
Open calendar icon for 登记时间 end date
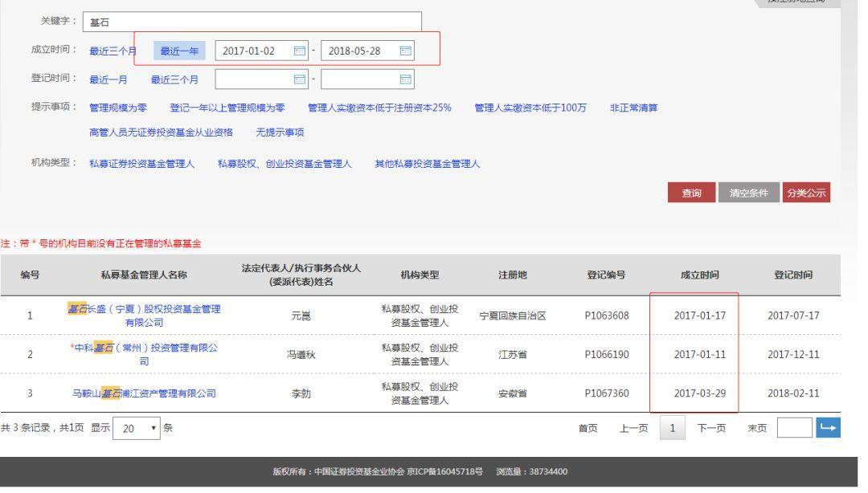(x=405, y=79)
